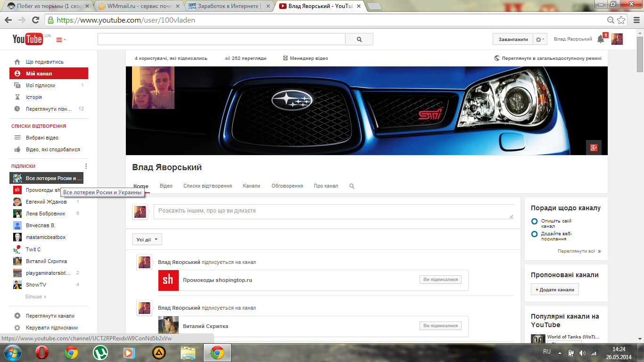Click the YouTube logo
This screenshot has width=644, height=362.
(x=28, y=40)
